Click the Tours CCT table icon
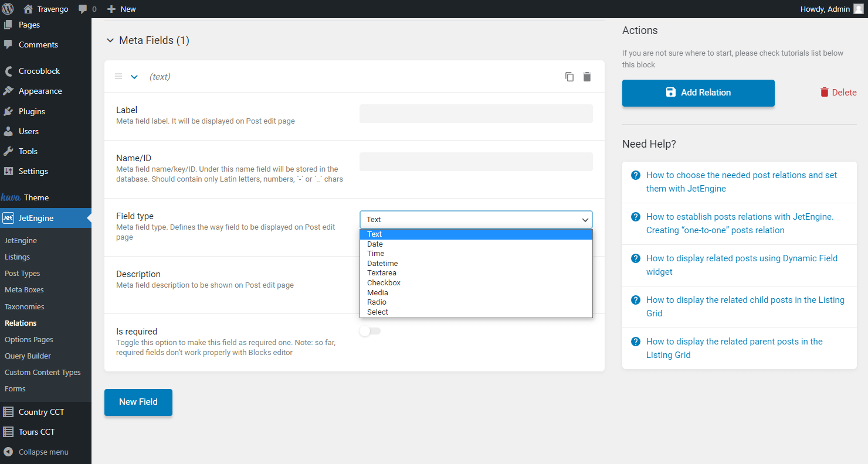 tap(8, 432)
